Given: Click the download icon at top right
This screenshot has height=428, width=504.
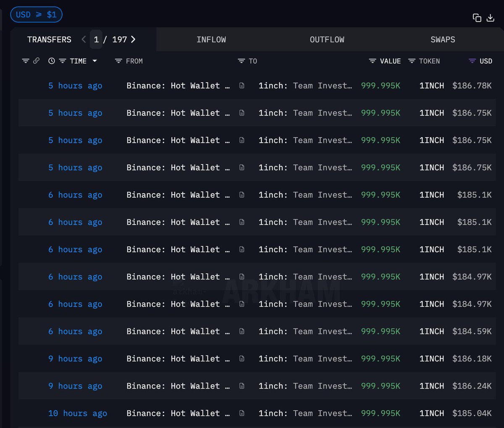Looking at the screenshot, I should point(490,18).
